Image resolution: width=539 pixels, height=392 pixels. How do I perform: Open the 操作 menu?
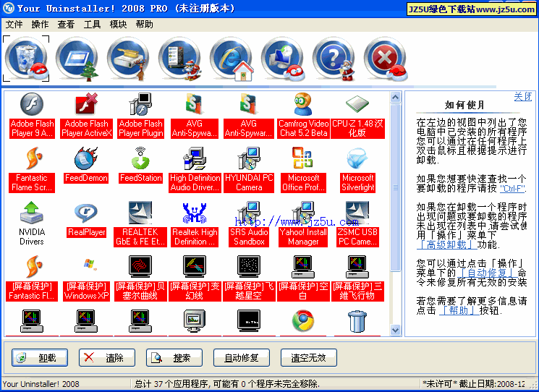(x=40, y=24)
